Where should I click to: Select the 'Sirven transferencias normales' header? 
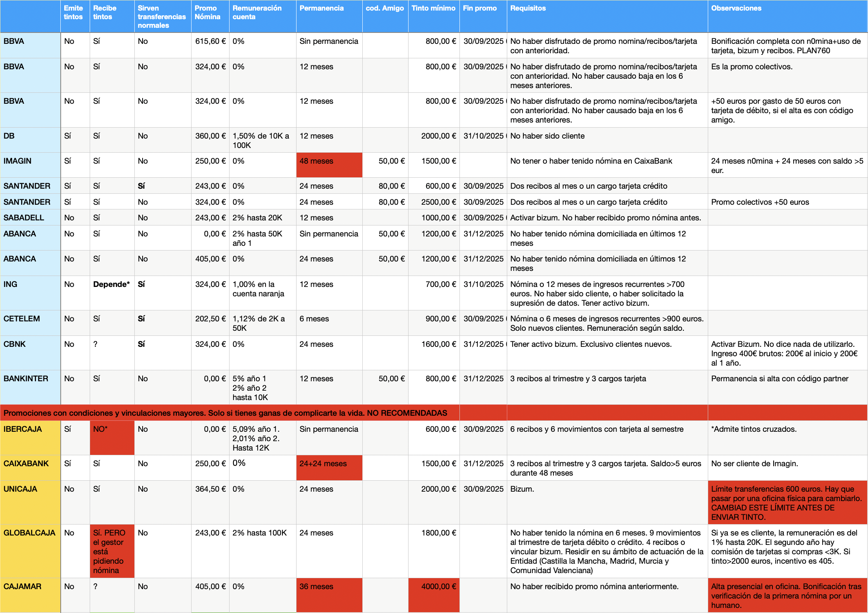pyautogui.click(x=163, y=16)
